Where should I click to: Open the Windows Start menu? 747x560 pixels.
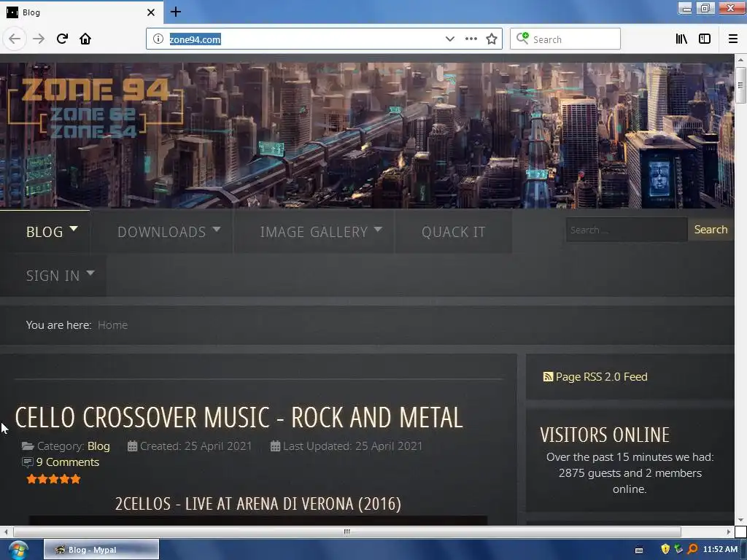[x=18, y=550]
